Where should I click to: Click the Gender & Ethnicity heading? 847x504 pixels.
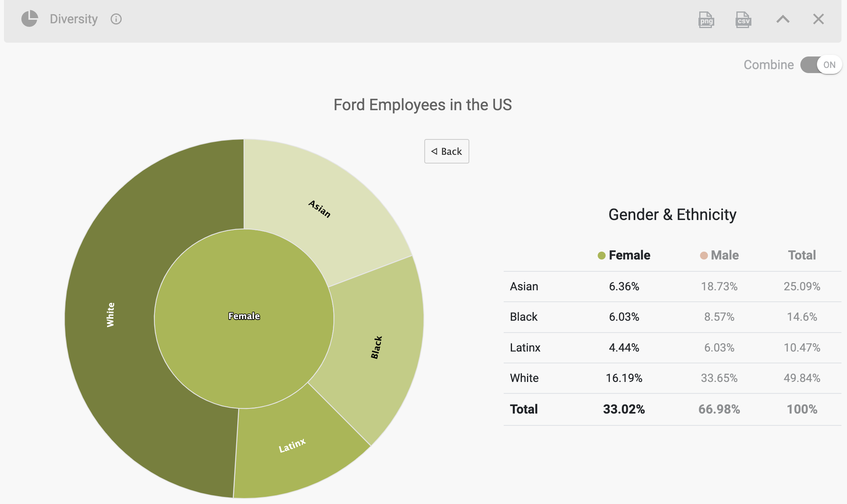click(x=672, y=214)
